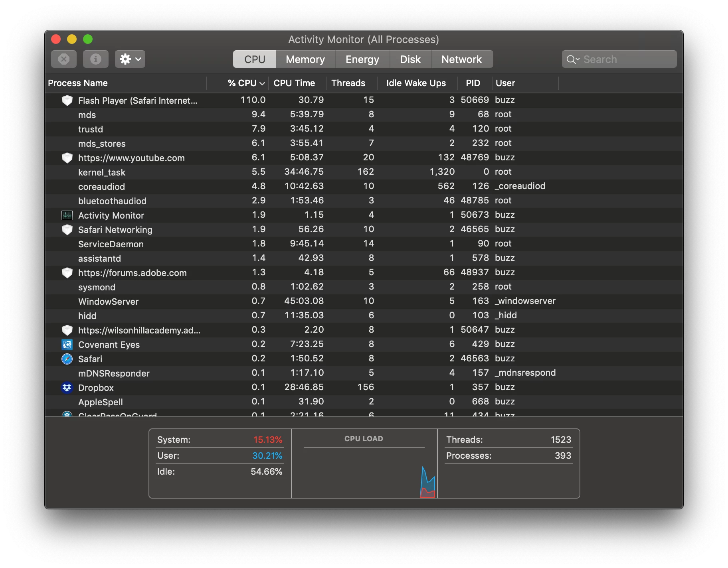728x568 pixels.
Task: Click the Dropbox app icon
Action: (67, 388)
